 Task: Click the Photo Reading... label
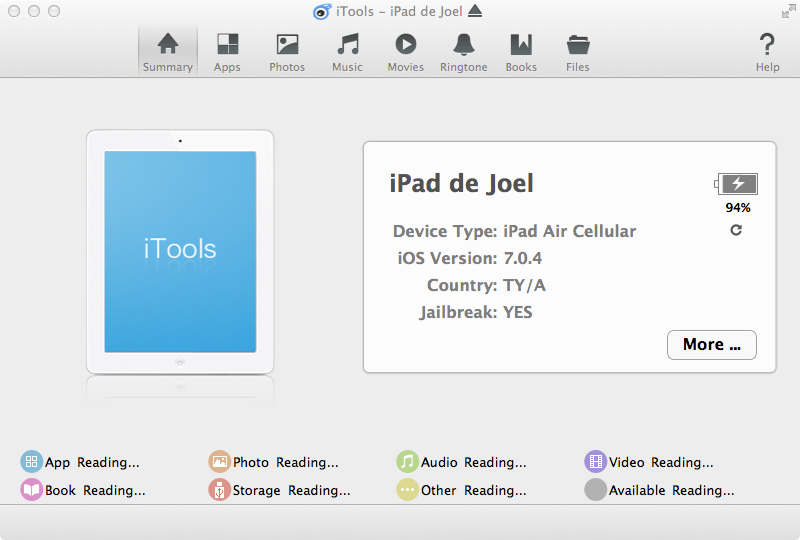click(x=286, y=462)
